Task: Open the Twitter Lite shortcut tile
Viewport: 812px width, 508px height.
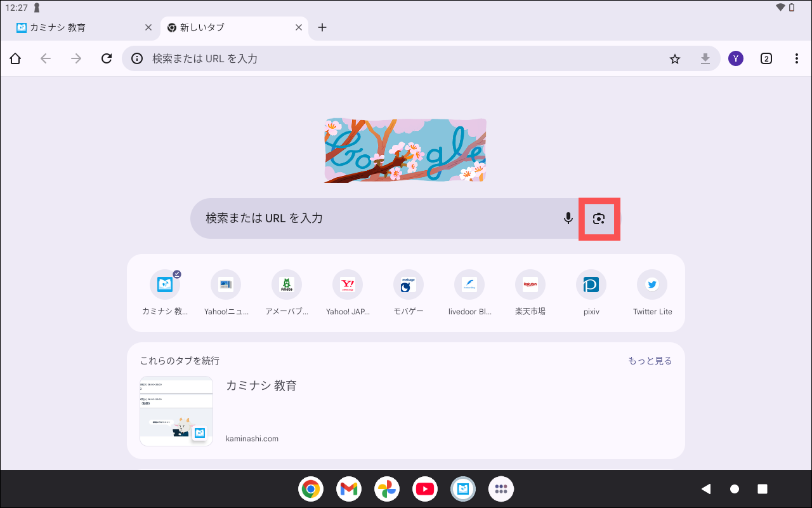Action: pyautogui.click(x=652, y=293)
